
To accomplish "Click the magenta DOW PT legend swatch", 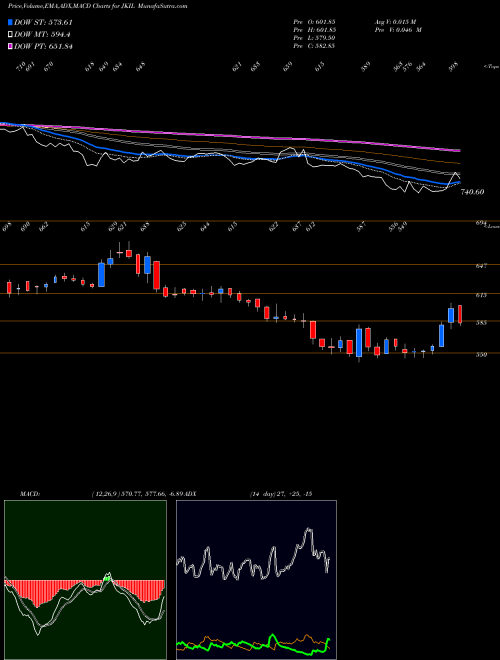I will click(11, 46).
